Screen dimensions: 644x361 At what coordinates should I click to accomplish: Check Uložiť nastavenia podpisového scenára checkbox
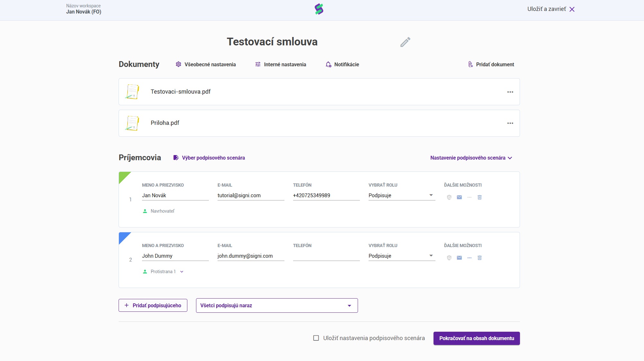[316, 338]
